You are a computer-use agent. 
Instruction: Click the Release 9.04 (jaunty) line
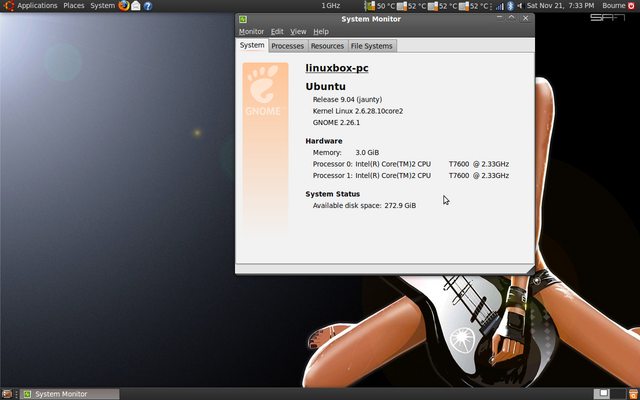coord(347,100)
